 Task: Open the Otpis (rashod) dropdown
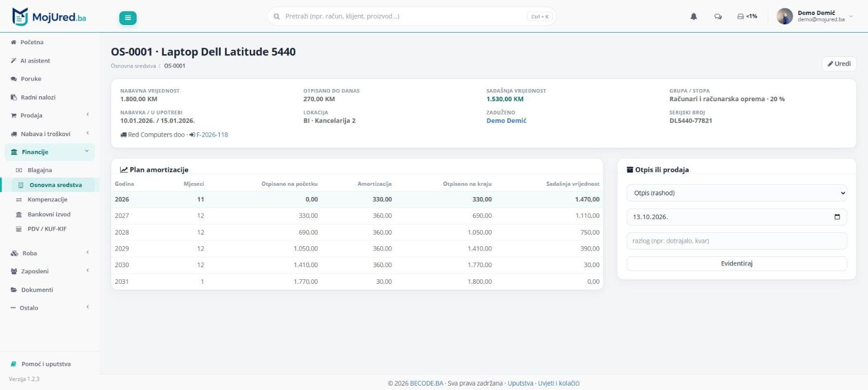pyautogui.click(x=737, y=193)
